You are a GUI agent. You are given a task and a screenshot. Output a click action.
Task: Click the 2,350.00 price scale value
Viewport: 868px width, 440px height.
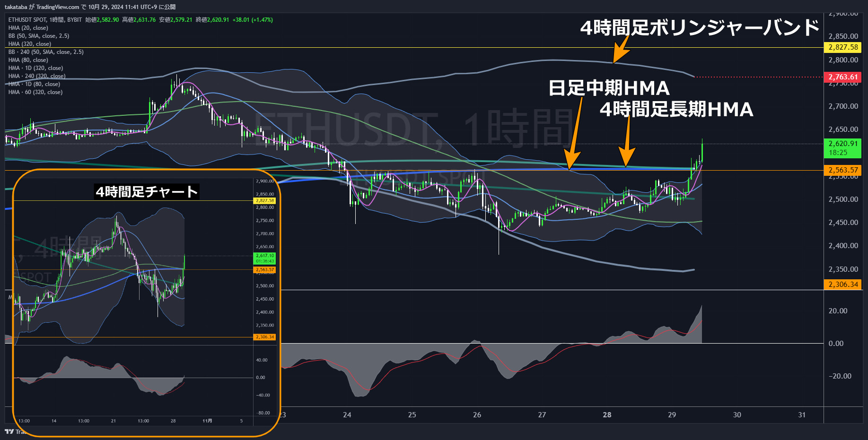click(843, 269)
